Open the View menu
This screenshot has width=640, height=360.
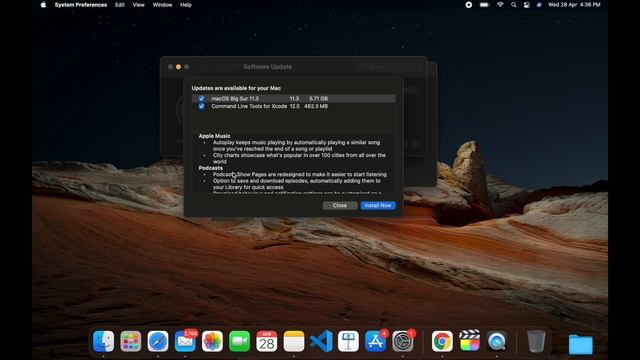138,5
